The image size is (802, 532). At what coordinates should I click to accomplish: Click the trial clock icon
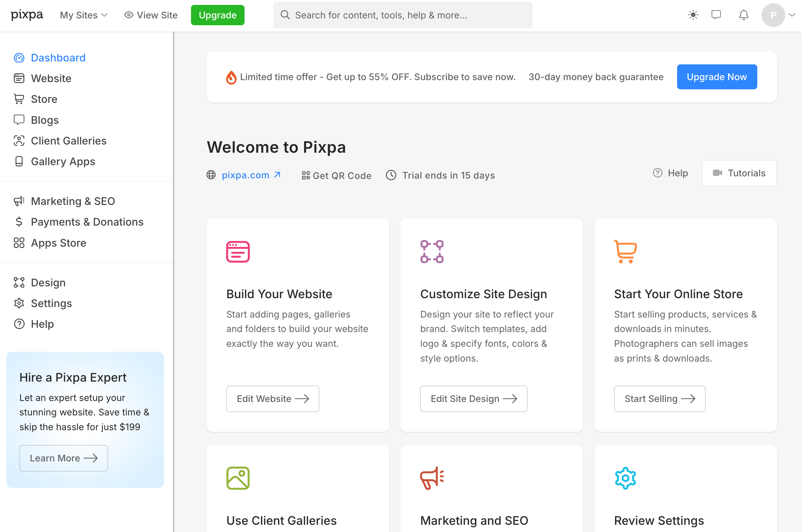coord(391,175)
